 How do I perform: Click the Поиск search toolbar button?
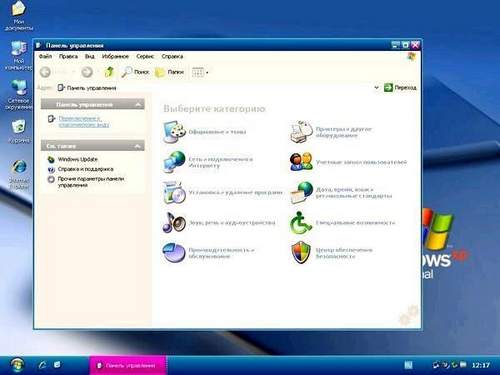(135, 72)
